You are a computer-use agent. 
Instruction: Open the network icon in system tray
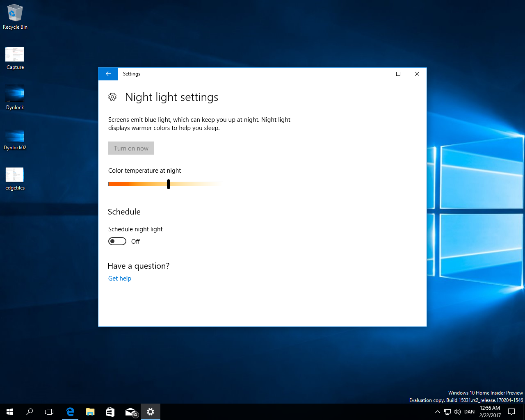pyautogui.click(x=447, y=412)
